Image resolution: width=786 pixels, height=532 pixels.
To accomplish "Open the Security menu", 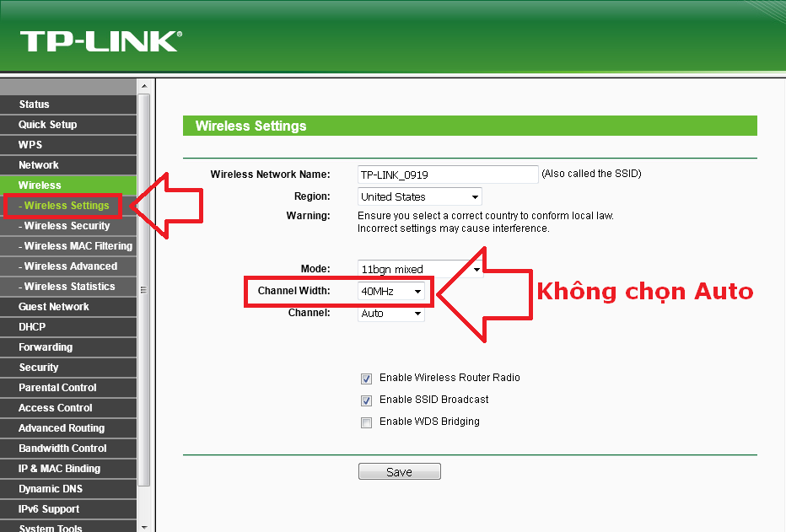I will 68,368.
